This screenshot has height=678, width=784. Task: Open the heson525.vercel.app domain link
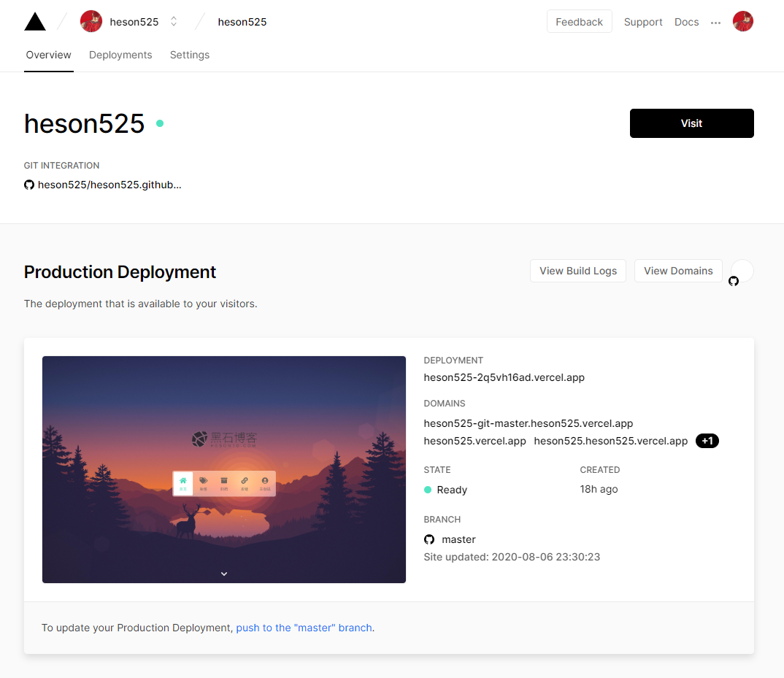point(474,441)
